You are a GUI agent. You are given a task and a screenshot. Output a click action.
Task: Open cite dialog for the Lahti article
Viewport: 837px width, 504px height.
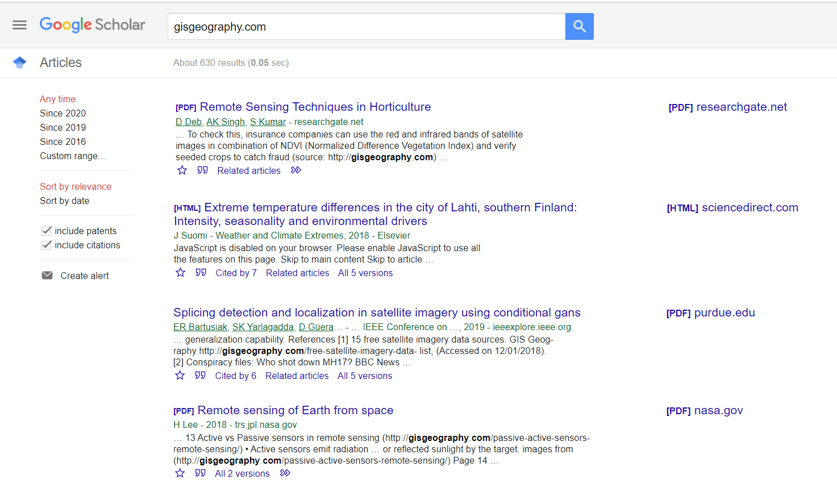tap(201, 272)
